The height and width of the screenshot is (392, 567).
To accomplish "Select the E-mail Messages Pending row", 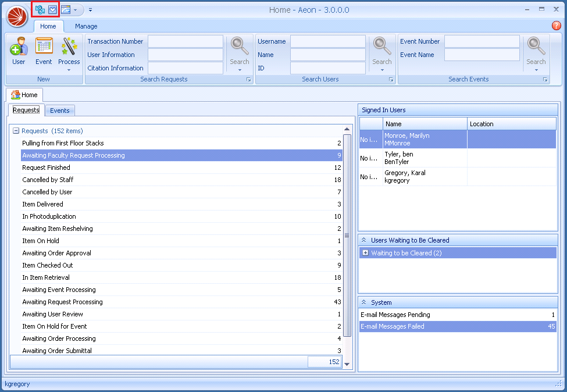I will pos(457,315).
